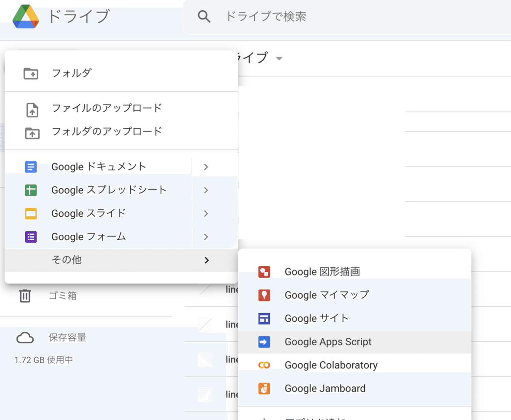Focus the ドライブで検索 search field

pyautogui.click(x=347, y=17)
